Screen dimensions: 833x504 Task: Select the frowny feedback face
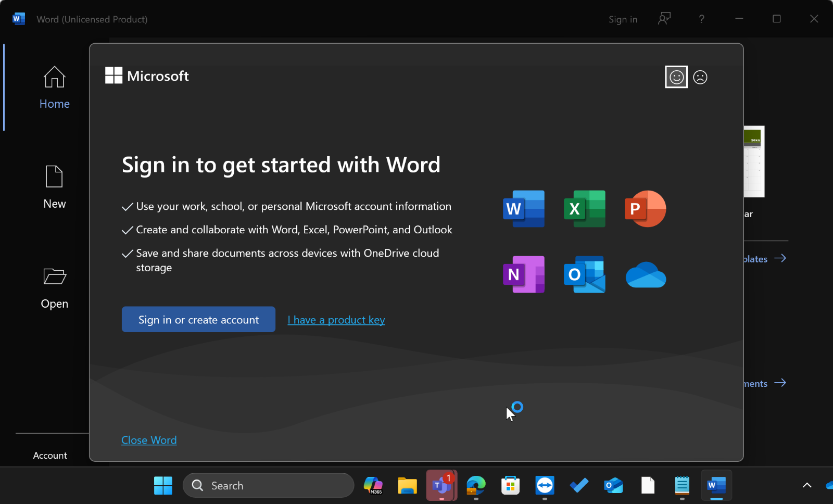(700, 77)
